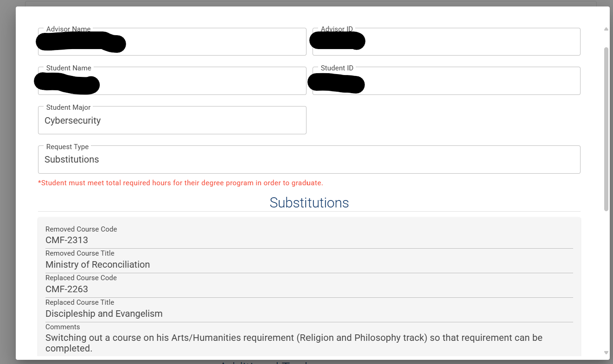Viewport: 613px width, 364px height.
Task: Click the Student ID field
Action: [x=447, y=81]
